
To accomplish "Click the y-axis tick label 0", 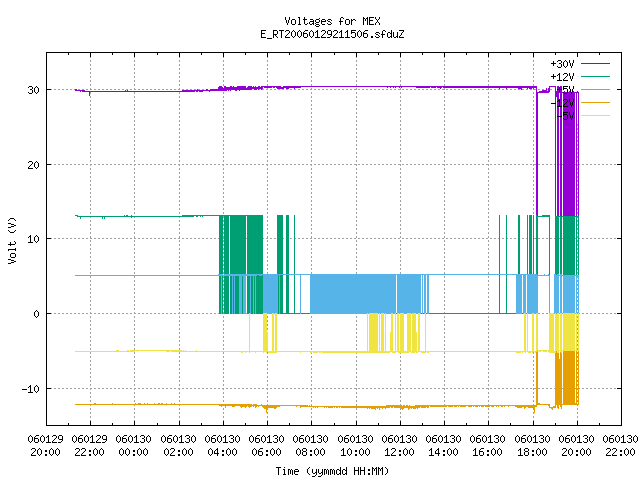I will [37, 314].
